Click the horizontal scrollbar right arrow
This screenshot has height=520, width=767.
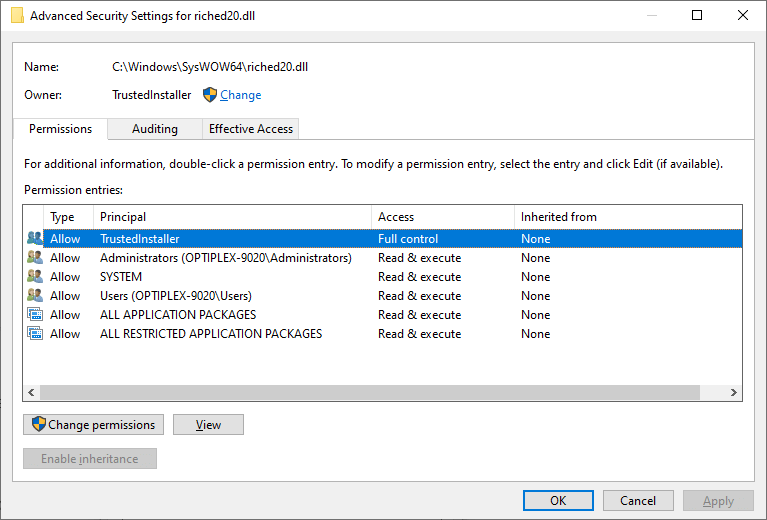[x=734, y=392]
